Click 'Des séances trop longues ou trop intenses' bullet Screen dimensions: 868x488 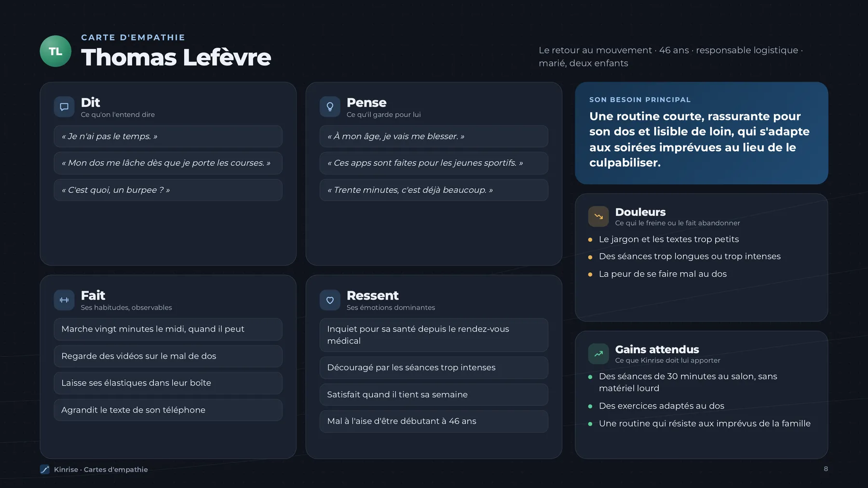(x=690, y=256)
